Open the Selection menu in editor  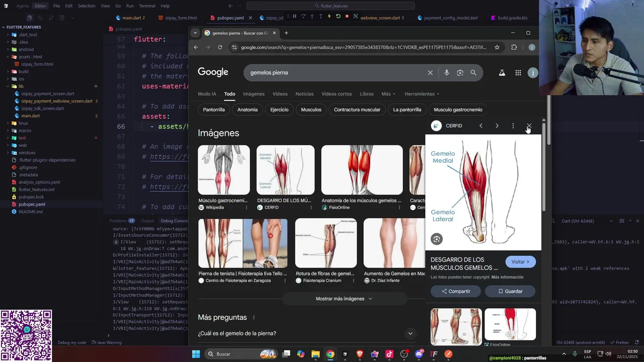87,6
